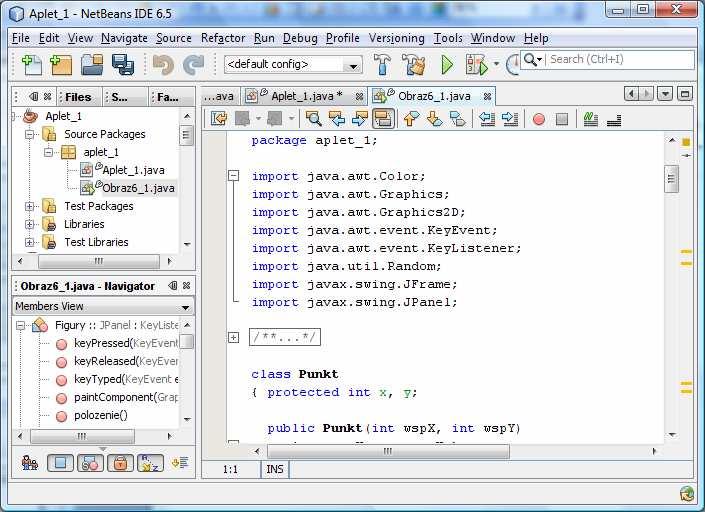The width and height of the screenshot is (705, 512).
Task: Click the editor Last Edit icon
Action: [219, 119]
